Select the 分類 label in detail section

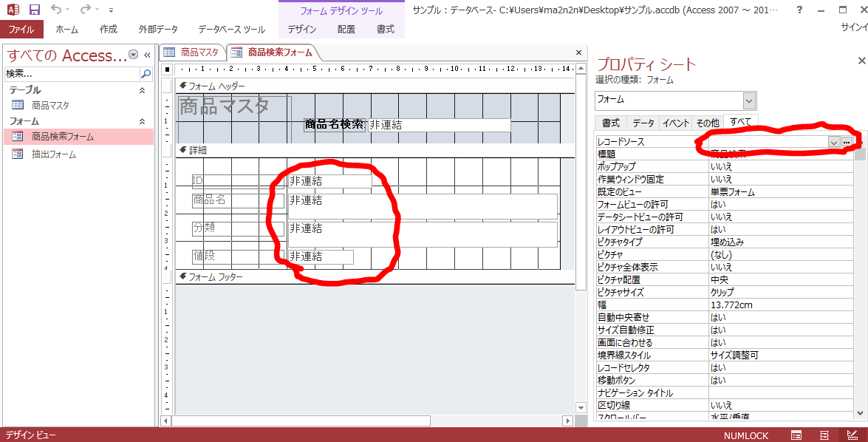pyautogui.click(x=237, y=228)
